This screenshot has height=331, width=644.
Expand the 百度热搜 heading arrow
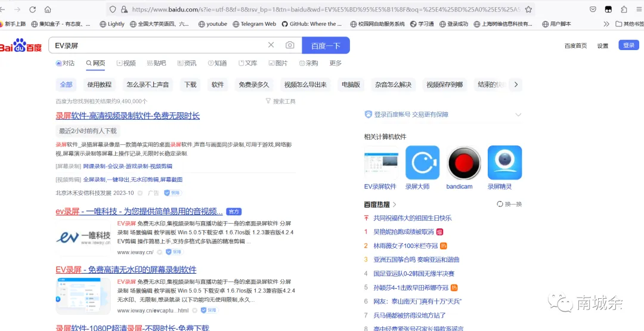click(x=395, y=204)
